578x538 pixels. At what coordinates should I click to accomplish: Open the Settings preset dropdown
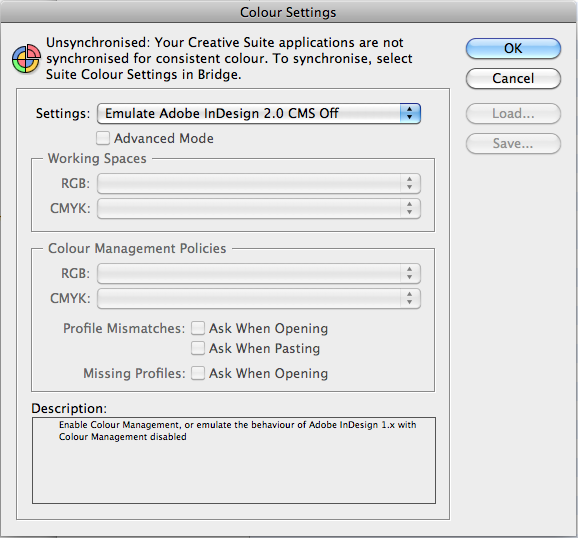(x=259, y=113)
